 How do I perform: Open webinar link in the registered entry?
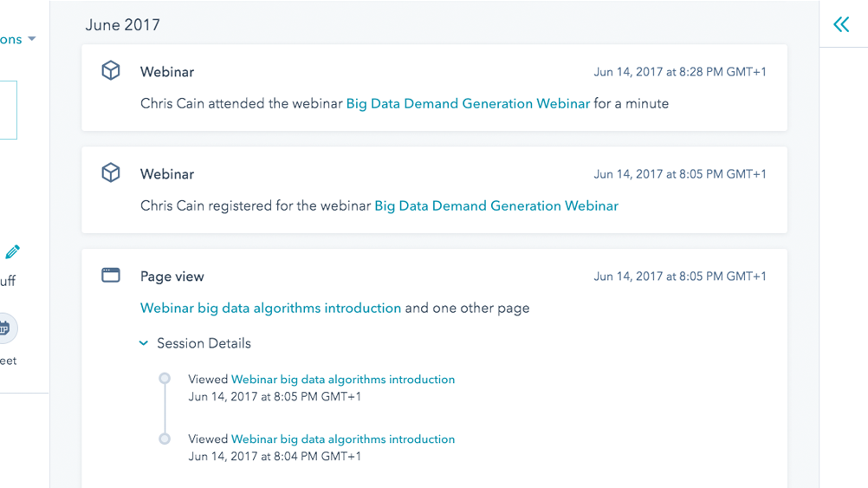tap(496, 205)
